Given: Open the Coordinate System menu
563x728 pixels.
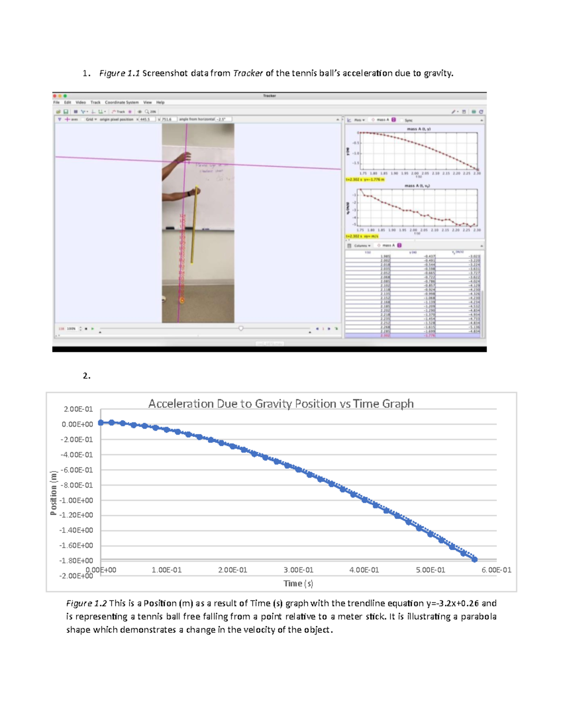Looking at the screenshot, I should [122, 102].
